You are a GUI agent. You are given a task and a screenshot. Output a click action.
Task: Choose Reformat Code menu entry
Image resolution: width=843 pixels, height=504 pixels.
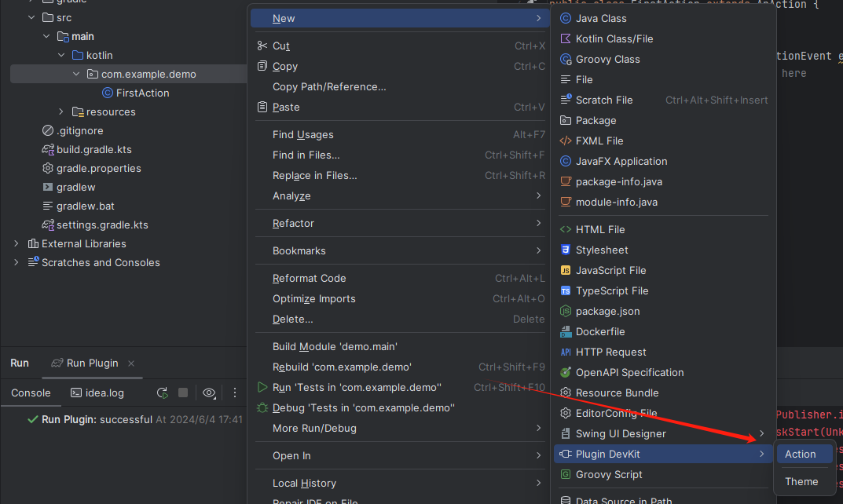[x=400, y=278]
